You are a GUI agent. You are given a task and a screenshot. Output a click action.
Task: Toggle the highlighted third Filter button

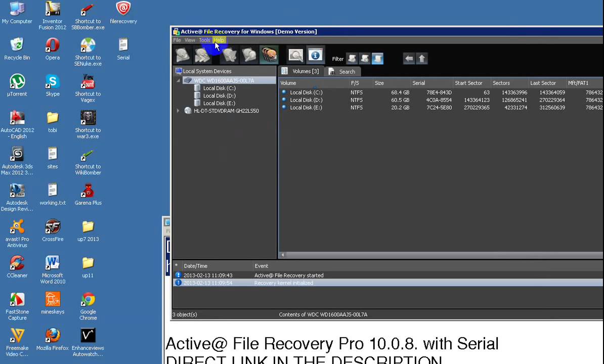coord(377,59)
